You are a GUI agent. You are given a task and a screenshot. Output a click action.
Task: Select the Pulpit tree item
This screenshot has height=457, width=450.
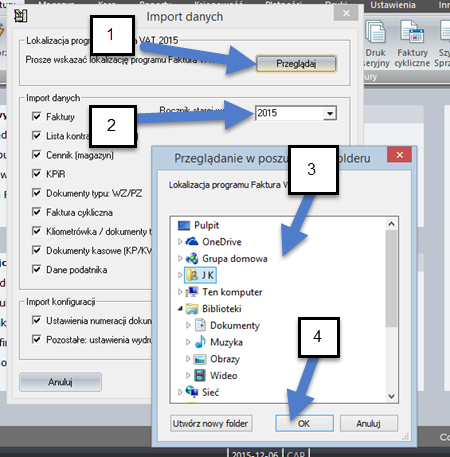199,225
